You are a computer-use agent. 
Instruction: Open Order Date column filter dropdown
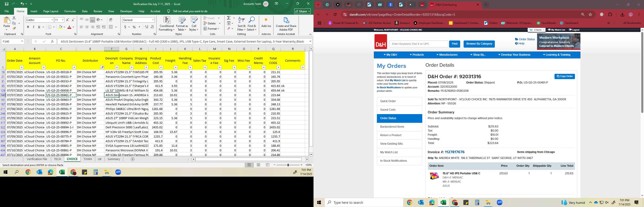click(x=22, y=67)
